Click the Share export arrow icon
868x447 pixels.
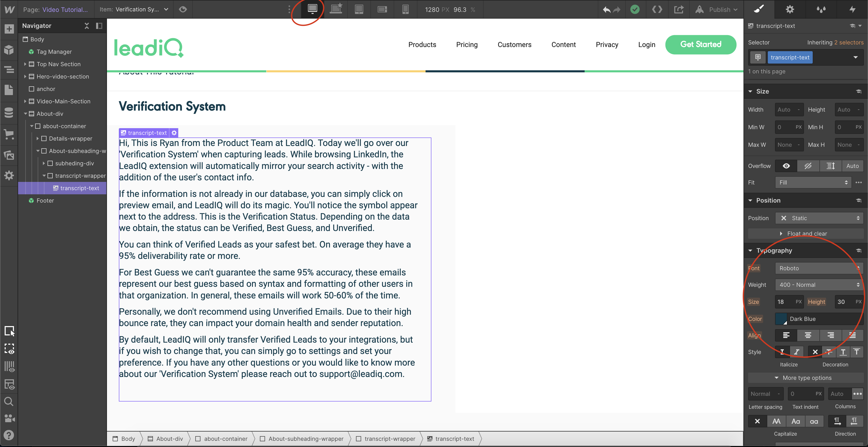pyautogui.click(x=679, y=10)
